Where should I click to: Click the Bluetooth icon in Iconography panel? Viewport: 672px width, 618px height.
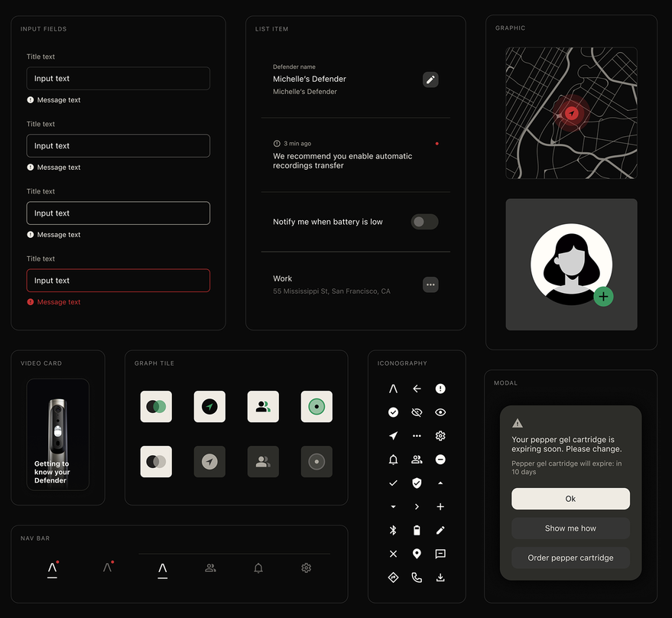tap(393, 530)
